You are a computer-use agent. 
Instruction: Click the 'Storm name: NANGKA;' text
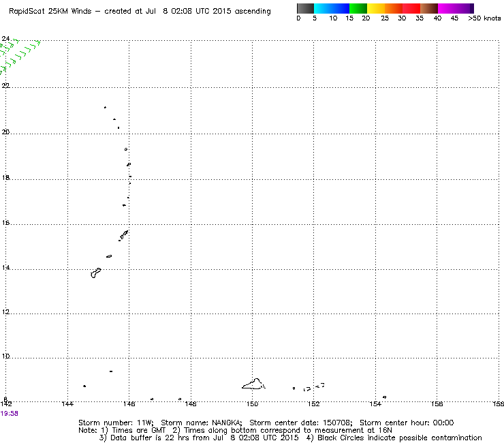pos(202,423)
